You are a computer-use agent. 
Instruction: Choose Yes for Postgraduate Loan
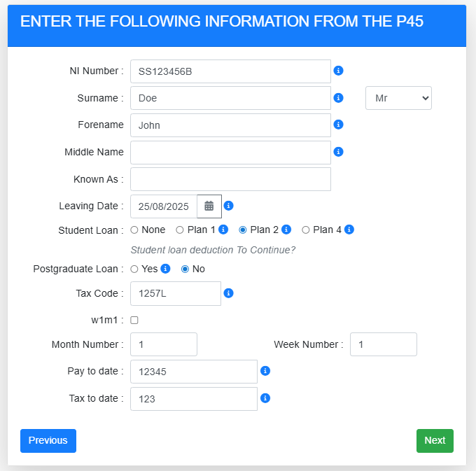[x=134, y=269]
